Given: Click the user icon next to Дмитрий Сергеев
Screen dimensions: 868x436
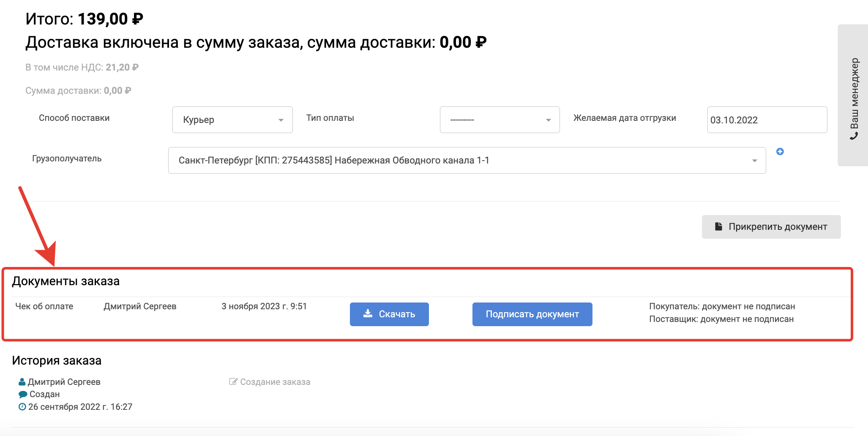Looking at the screenshot, I should 22,382.
